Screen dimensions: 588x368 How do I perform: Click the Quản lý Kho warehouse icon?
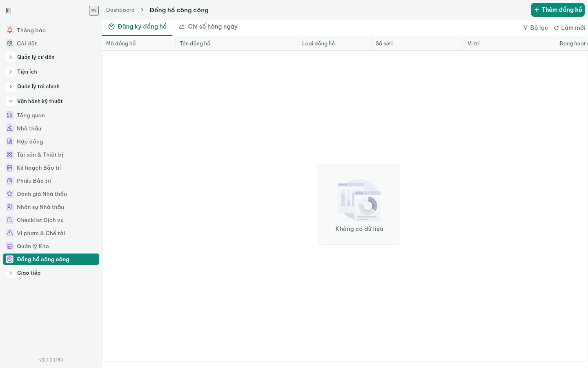(10, 246)
